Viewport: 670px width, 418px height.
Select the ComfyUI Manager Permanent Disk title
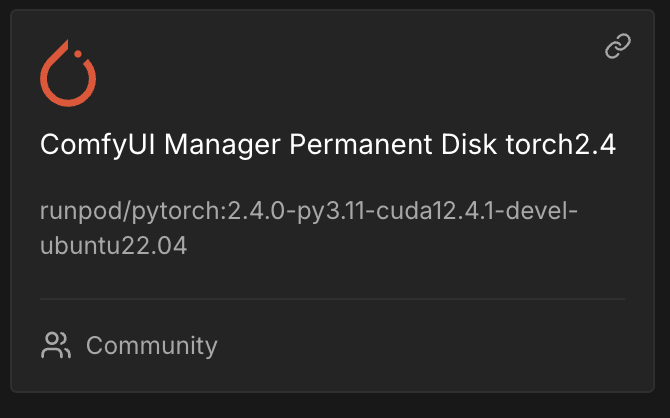point(327,146)
